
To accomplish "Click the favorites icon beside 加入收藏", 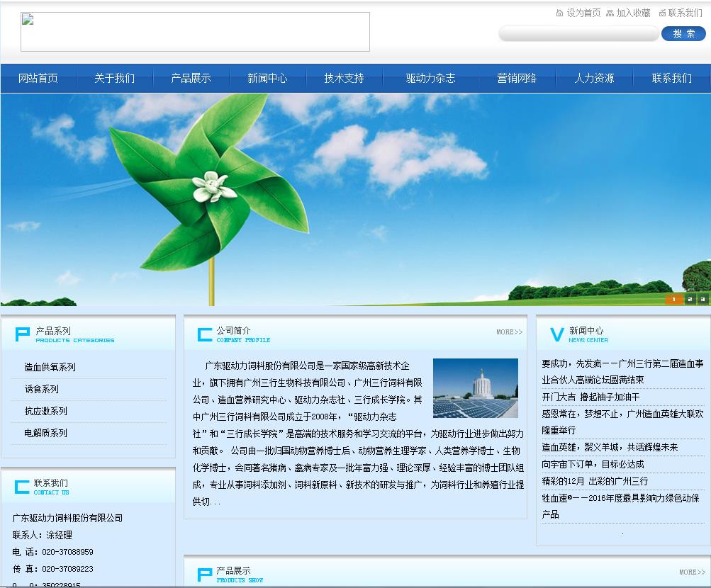I will point(610,13).
